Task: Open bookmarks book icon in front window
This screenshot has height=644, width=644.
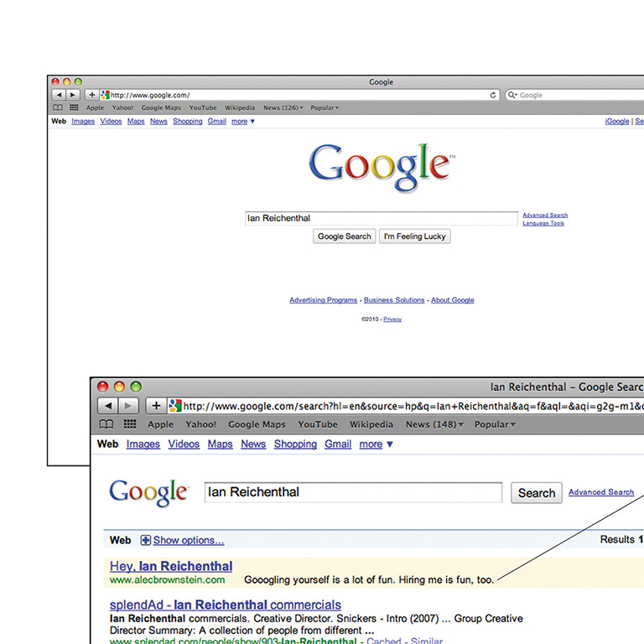Action: [106, 424]
